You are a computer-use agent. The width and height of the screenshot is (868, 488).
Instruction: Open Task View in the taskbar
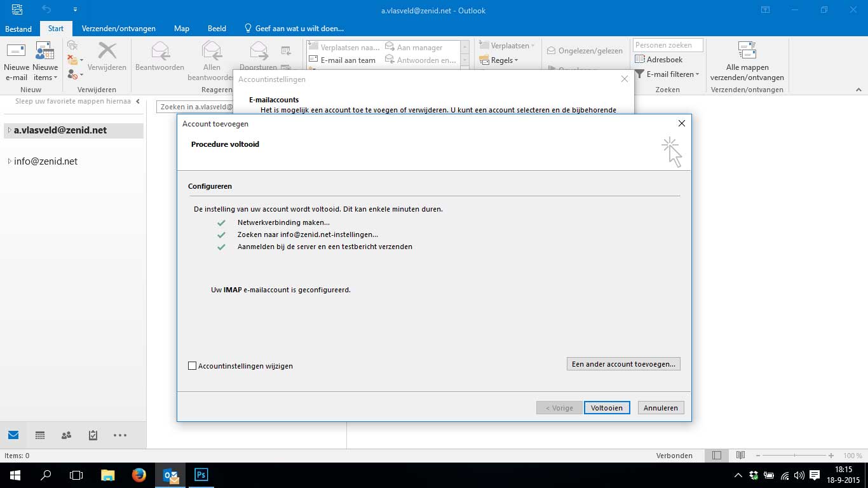click(76, 475)
